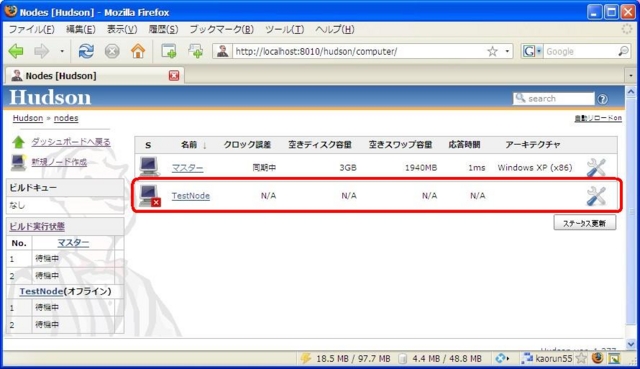Viewport: 640px width, 369px height.
Task: Open the 編集(E) menu
Action: pyautogui.click(x=81, y=29)
